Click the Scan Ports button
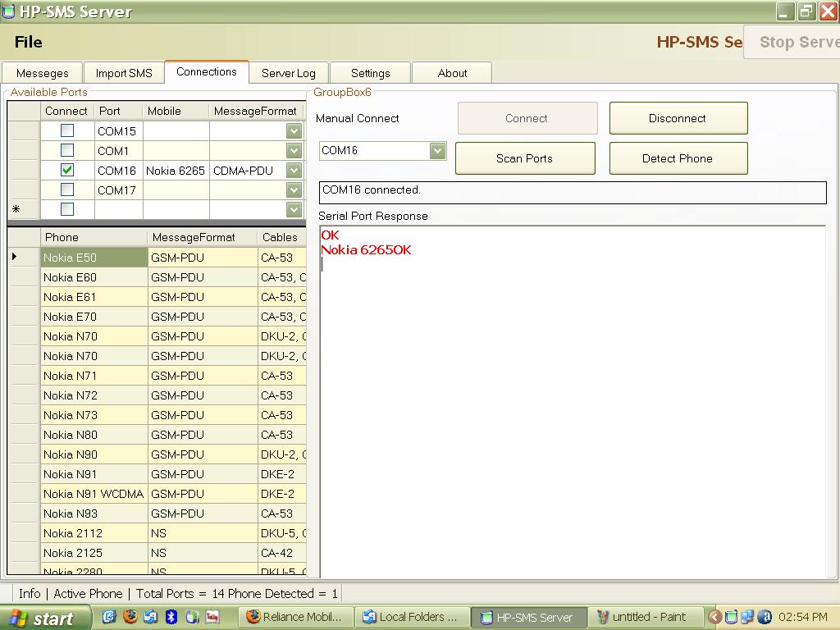The width and height of the screenshot is (840, 630). point(525,158)
